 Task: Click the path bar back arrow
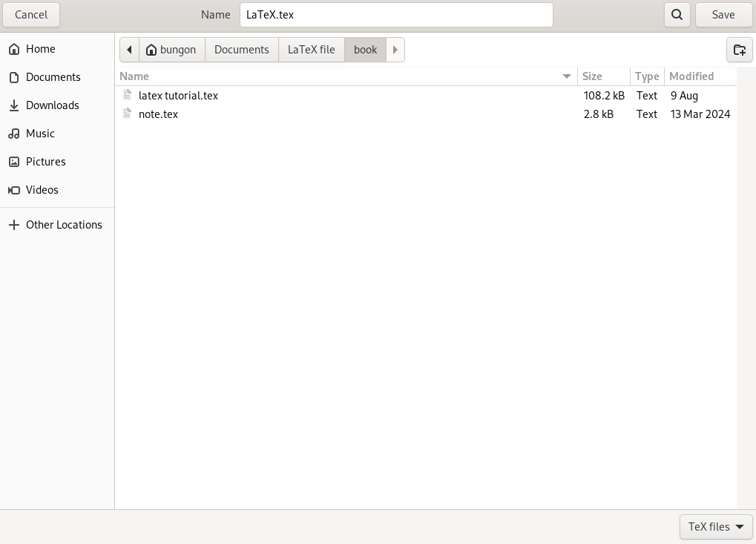coord(129,50)
